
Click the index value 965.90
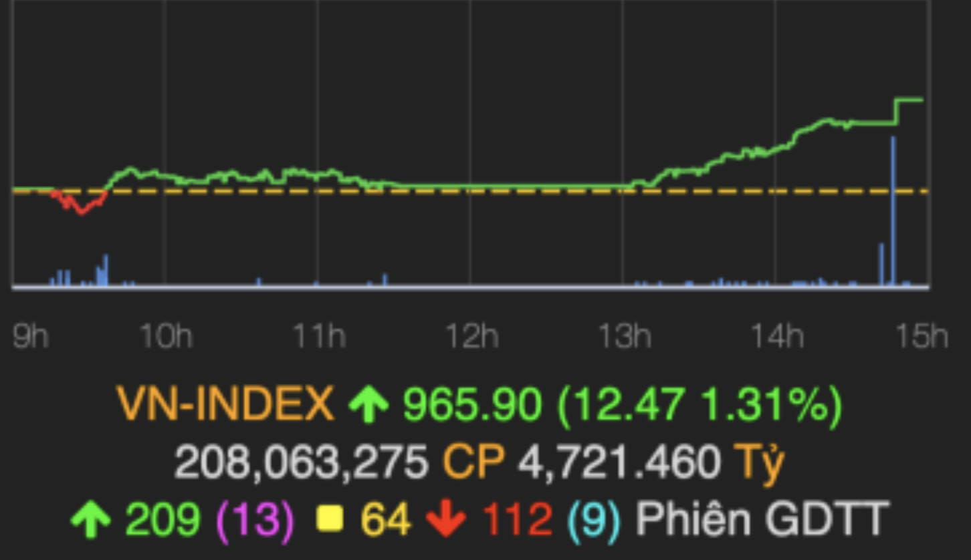click(472, 405)
